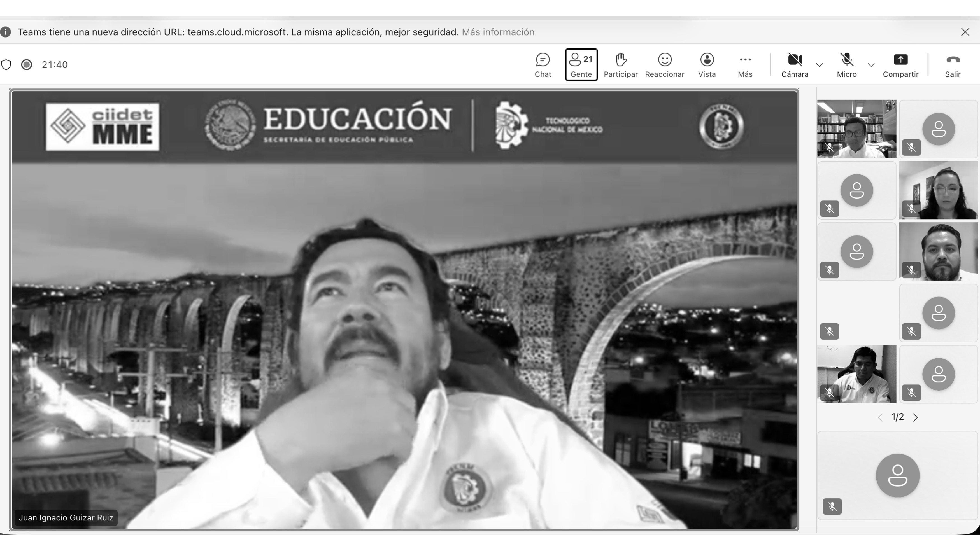This screenshot has height=551, width=980.
Task: Click the info icon in the banner
Action: click(5, 32)
